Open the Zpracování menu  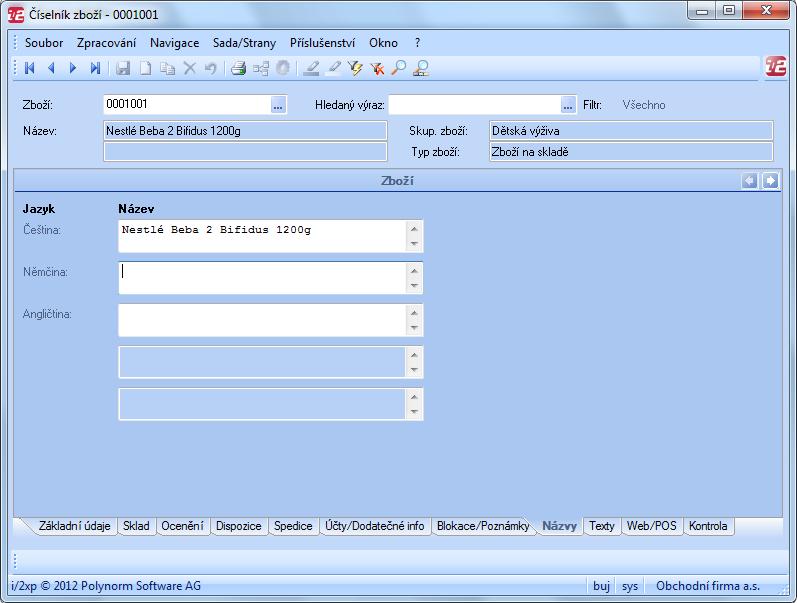(106, 43)
